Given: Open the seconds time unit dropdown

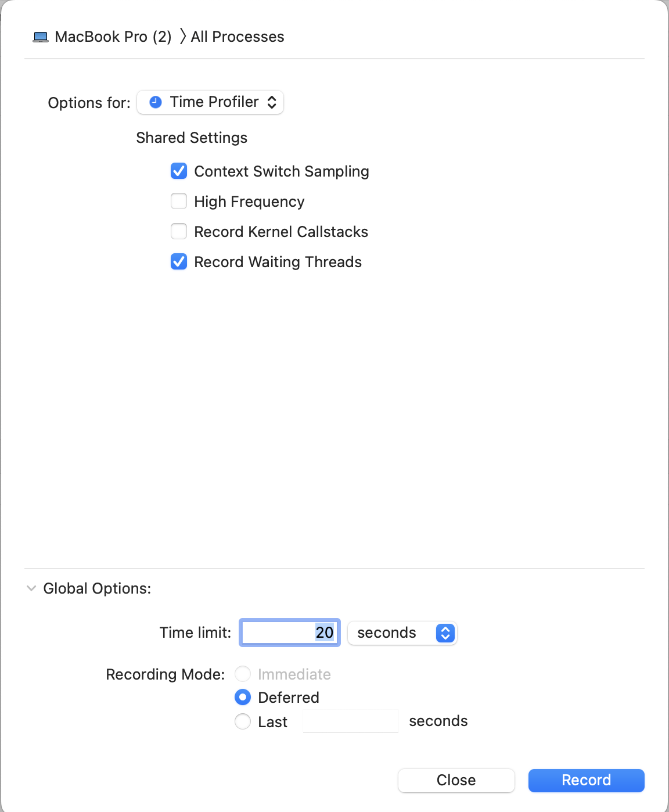Looking at the screenshot, I should pos(402,633).
